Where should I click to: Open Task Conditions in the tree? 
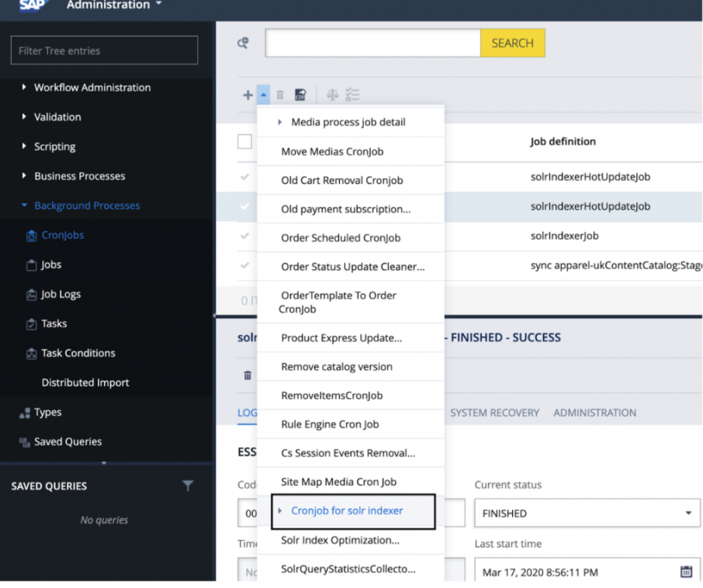[78, 353]
